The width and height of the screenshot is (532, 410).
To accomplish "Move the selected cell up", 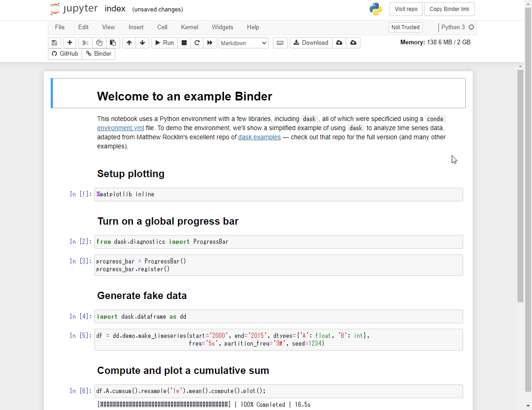I will [129, 42].
